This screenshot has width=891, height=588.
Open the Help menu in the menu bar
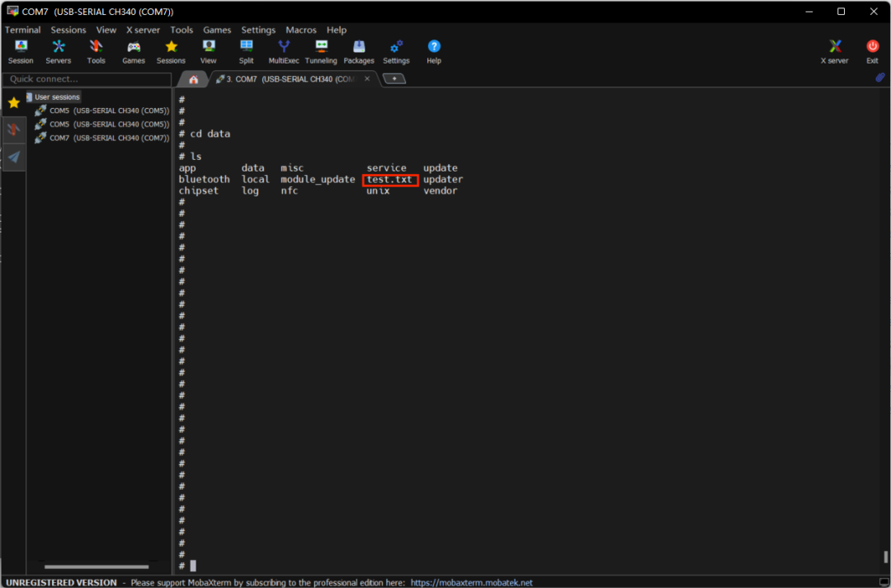point(337,31)
